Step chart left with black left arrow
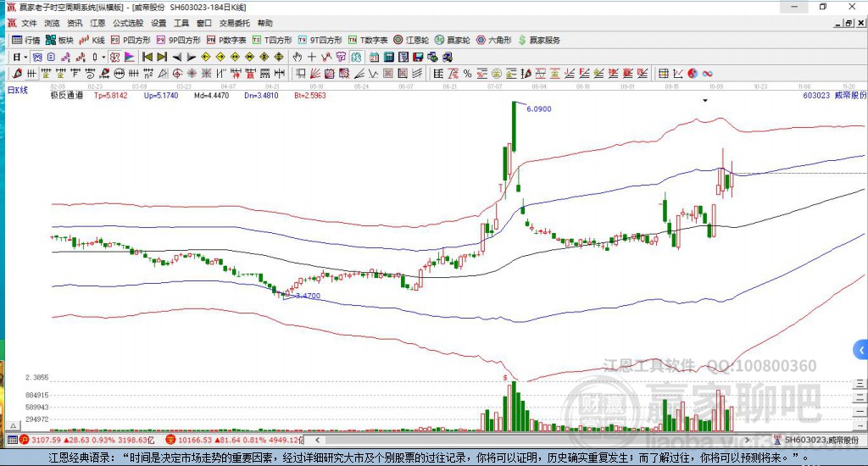Viewport: 868px width, 466px height. 176,57
